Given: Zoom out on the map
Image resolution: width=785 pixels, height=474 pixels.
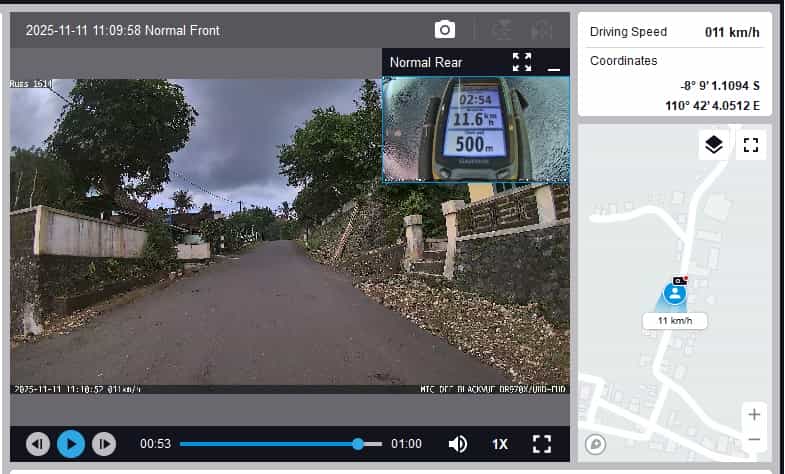Looking at the screenshot, I should (x=754, y=439).
